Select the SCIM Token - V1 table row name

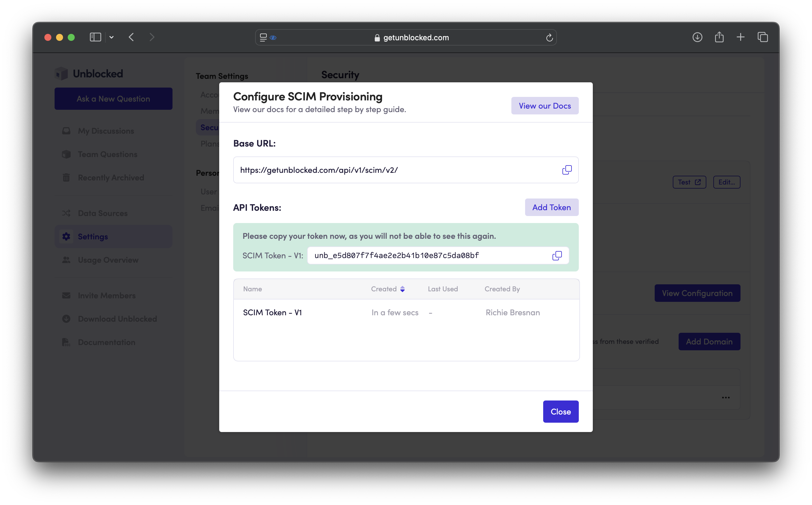272,313
